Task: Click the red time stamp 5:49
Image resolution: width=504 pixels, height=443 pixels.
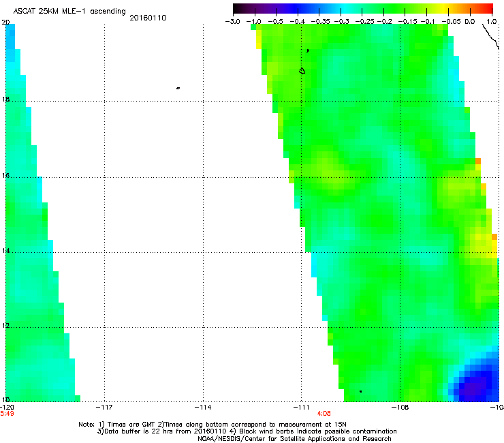Action: coord(7,414)
